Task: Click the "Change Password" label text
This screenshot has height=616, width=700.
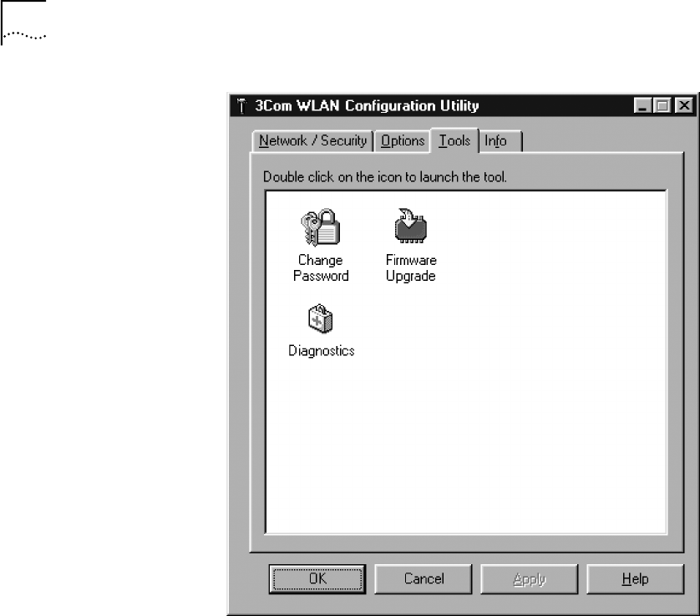Action: (321, 268)
